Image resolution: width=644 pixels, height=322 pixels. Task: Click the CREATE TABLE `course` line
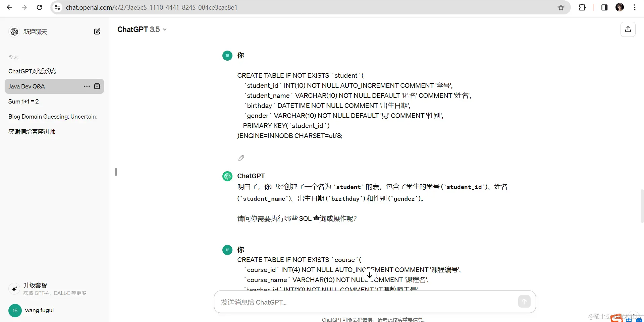click(299, 260)
